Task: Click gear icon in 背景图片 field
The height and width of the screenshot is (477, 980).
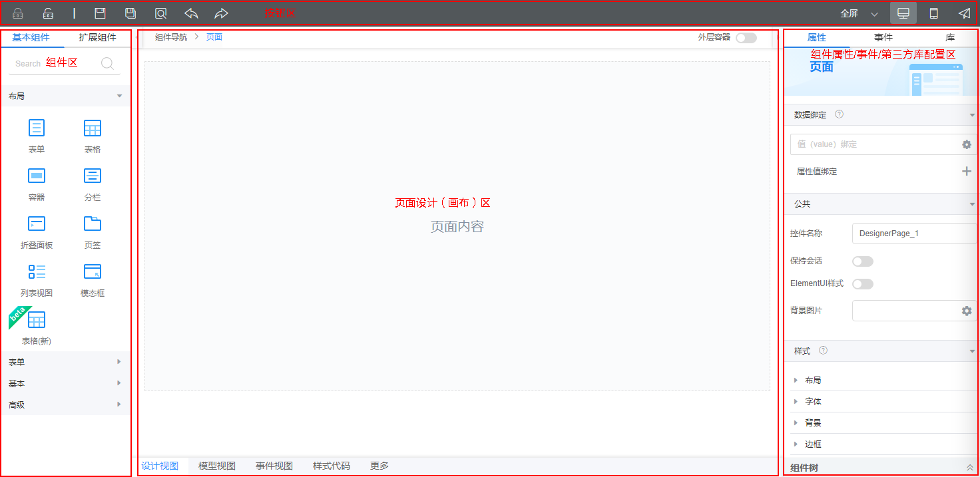Action: 967,311
